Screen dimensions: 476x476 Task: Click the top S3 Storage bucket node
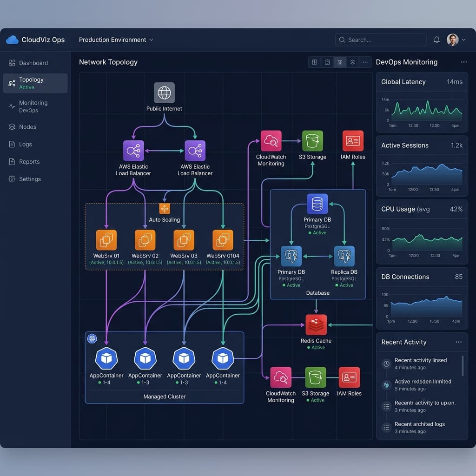pos(312,141)
